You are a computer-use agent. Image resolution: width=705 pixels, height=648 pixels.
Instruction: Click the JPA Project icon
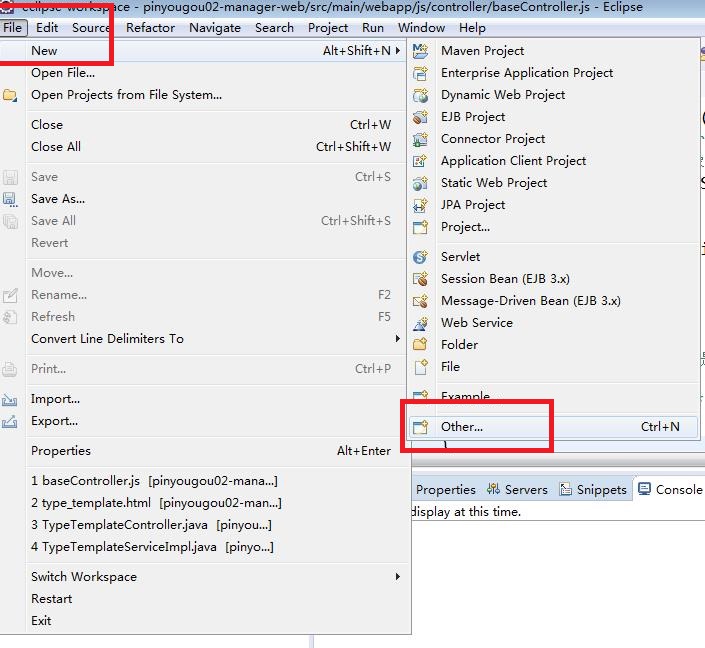pyautogui.click(x=420, y=205)
